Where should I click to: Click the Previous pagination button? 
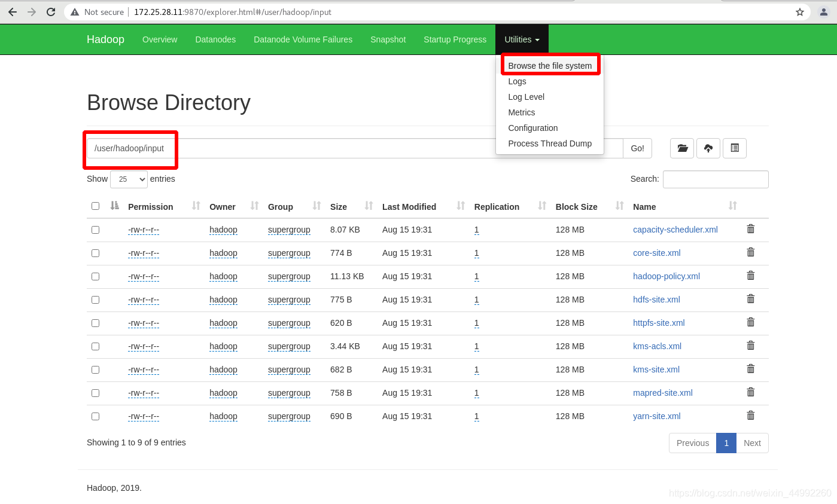(693, 443)
